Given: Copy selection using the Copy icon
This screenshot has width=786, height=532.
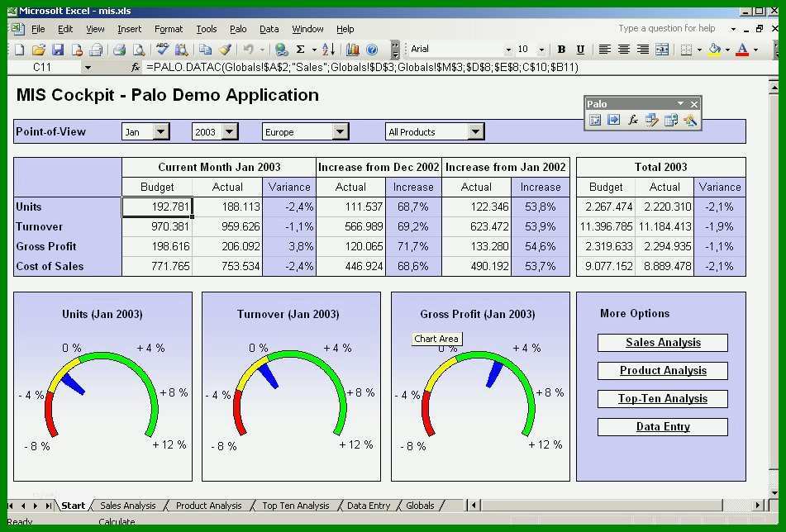Looking at the screenshot, I should coord(205,49).
